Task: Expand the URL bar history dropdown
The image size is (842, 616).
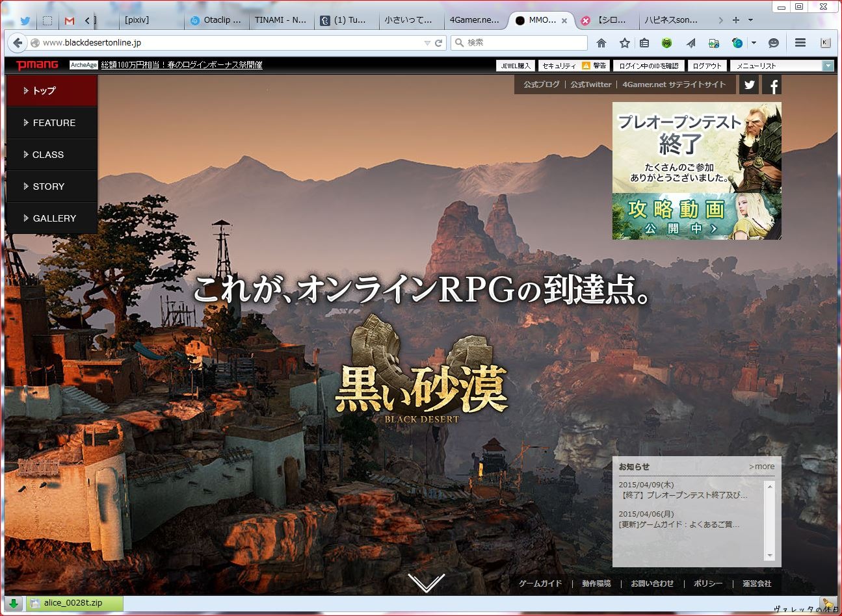Action: (427, 43)
